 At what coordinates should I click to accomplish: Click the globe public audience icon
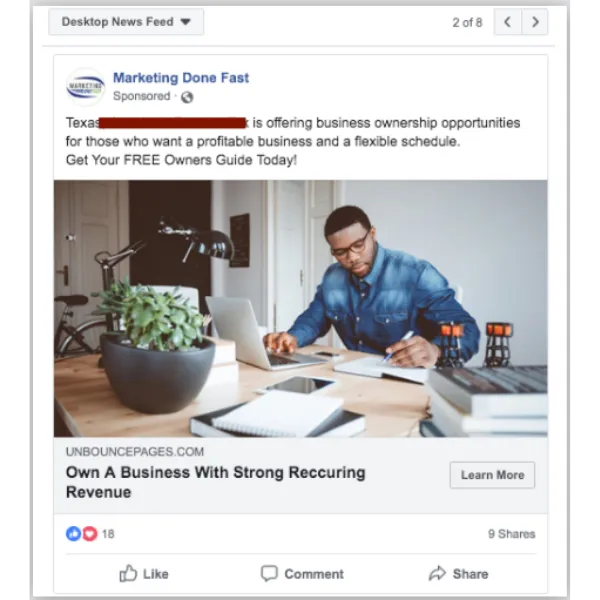[x=187, y=97]
